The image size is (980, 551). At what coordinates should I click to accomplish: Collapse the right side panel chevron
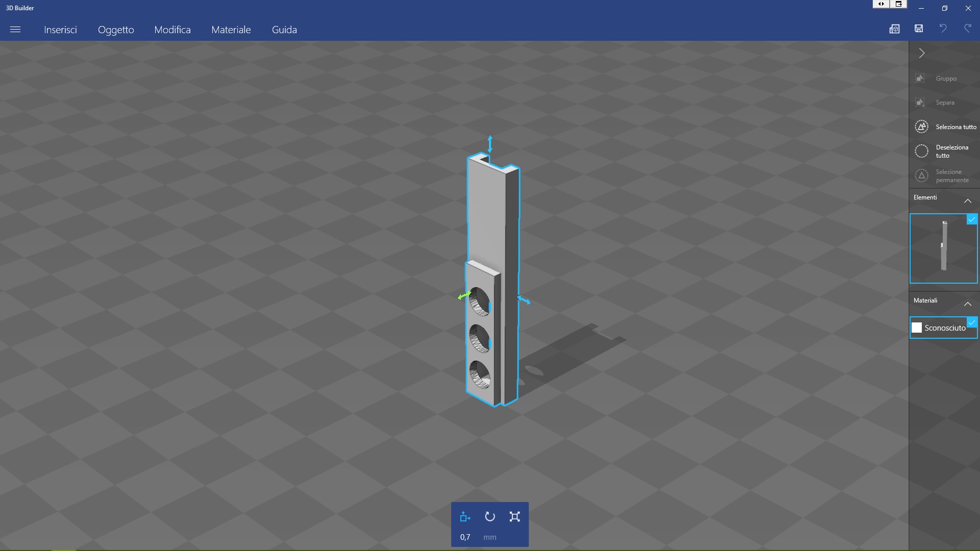click(922, 53)
